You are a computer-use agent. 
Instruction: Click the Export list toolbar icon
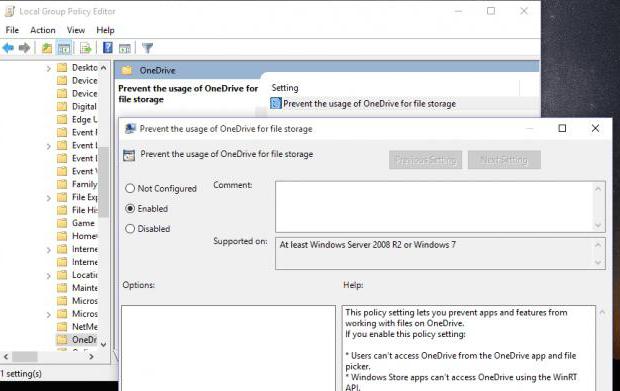click(x=85, y=48)
